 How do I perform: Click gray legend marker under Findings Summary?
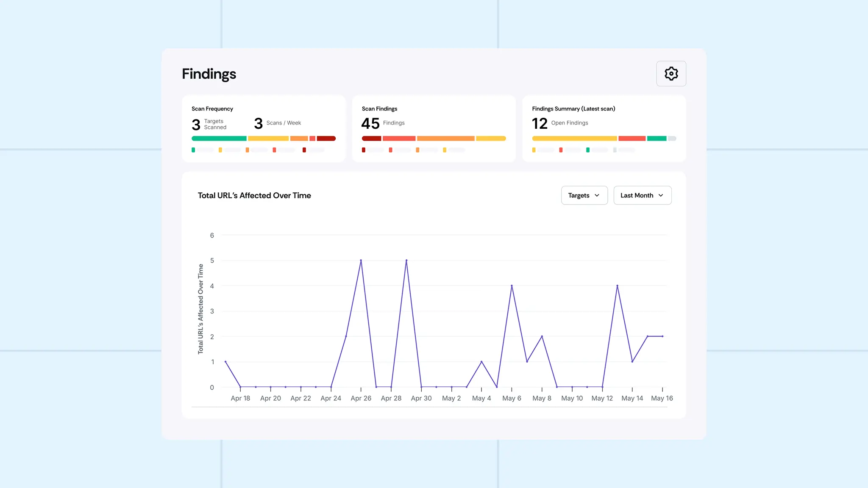615,150
